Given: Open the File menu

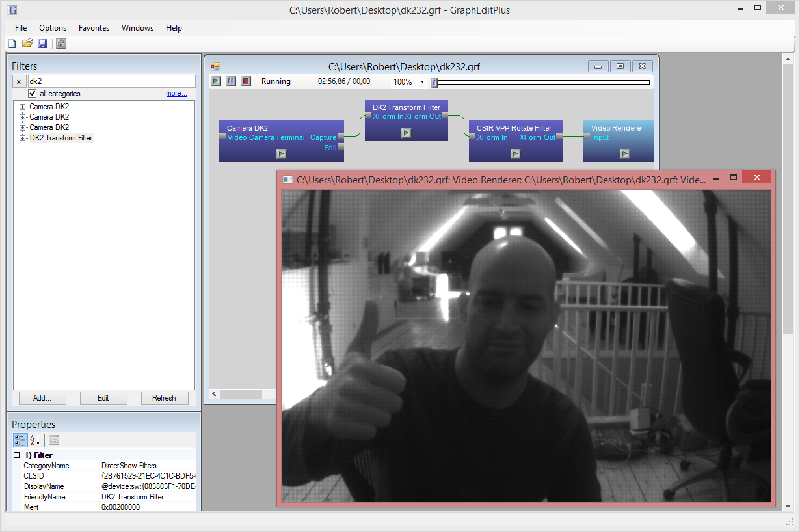Looking at the screenshot, I should [x=21, y=28].
